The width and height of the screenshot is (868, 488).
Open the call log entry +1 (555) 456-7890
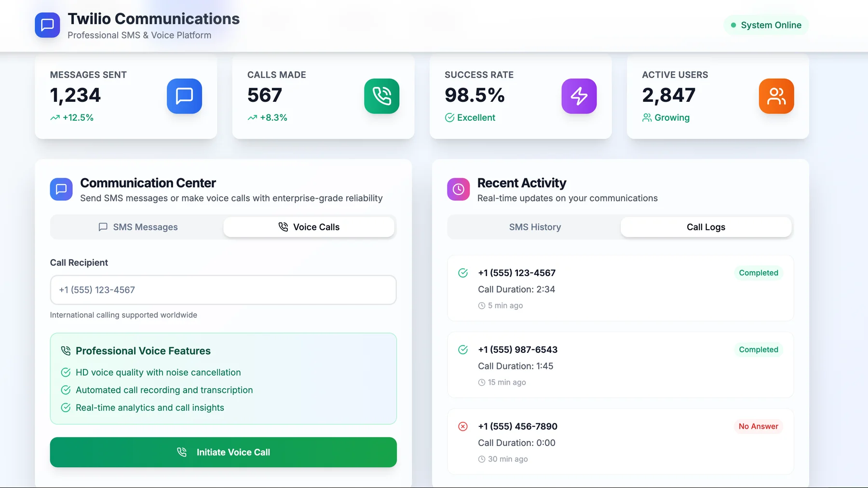(620, 442)
